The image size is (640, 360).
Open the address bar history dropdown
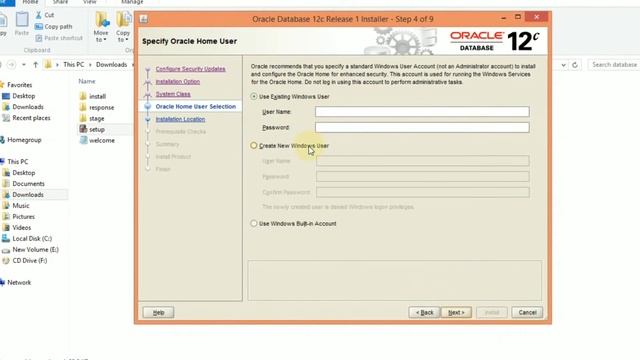pyautogui.click(x=563, y=64)
